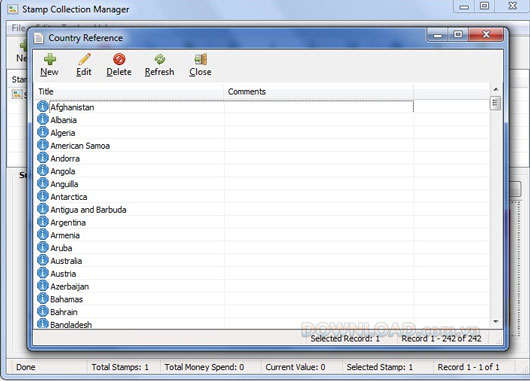Click info icon beside Antarctica

click(43, 196)
